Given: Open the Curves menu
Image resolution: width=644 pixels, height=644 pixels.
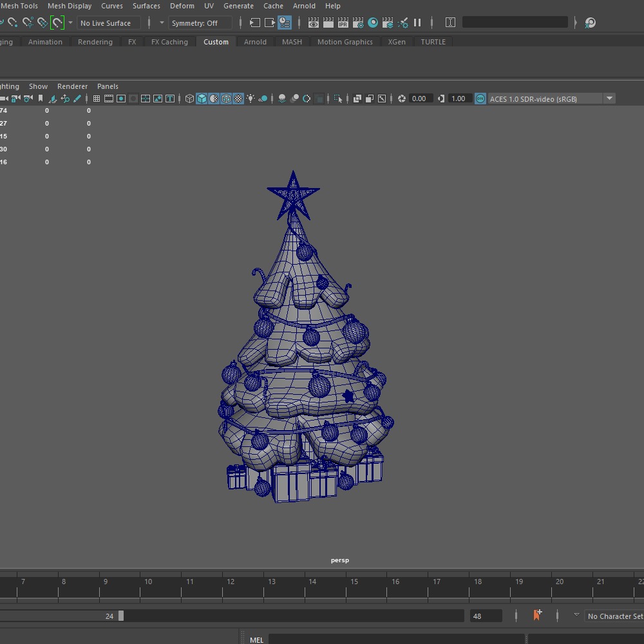Looking at the screenshot, I should [111, 6].
